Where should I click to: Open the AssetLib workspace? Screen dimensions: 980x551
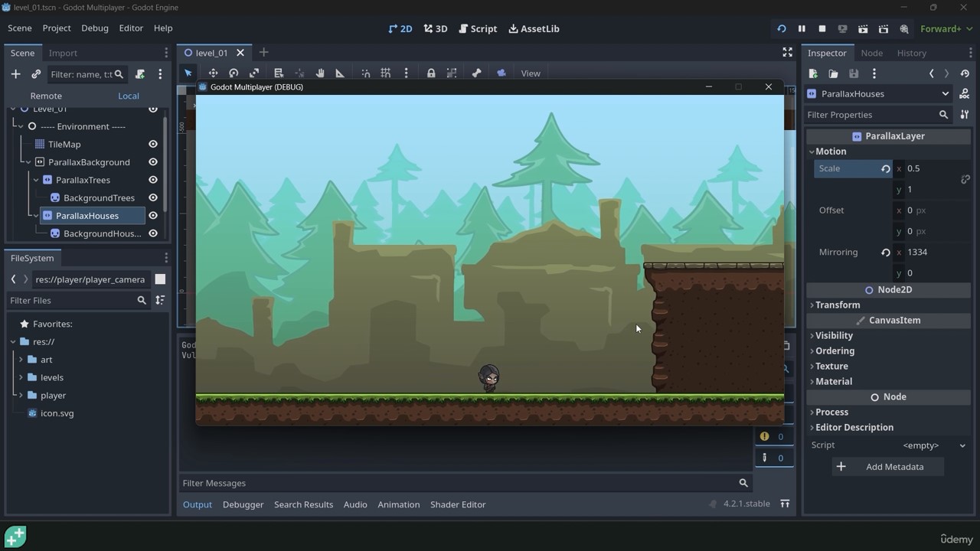534,28
